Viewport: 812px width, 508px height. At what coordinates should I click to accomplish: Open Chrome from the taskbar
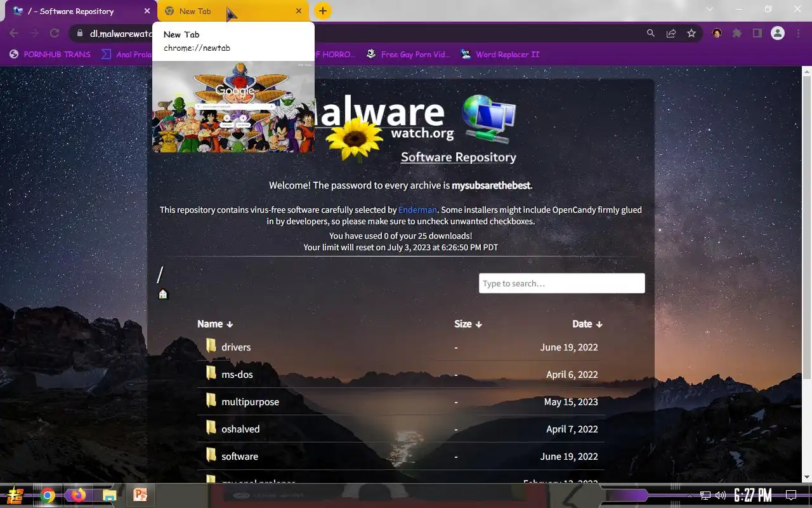(x=48, y=495)
